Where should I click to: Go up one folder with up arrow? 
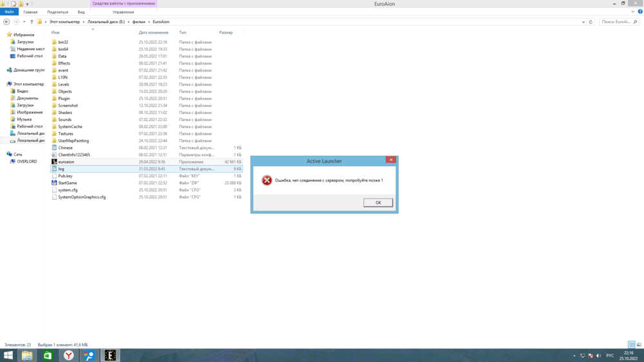(x=32, y=22)
